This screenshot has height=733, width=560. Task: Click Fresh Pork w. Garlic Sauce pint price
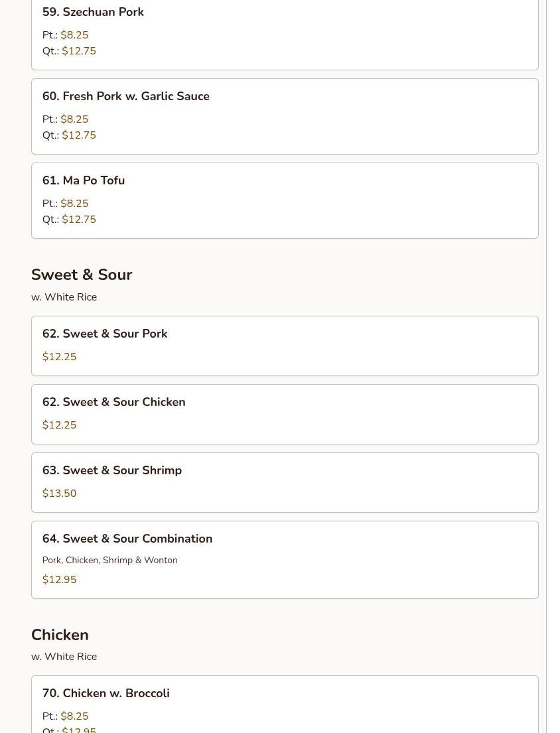point(74,119)
